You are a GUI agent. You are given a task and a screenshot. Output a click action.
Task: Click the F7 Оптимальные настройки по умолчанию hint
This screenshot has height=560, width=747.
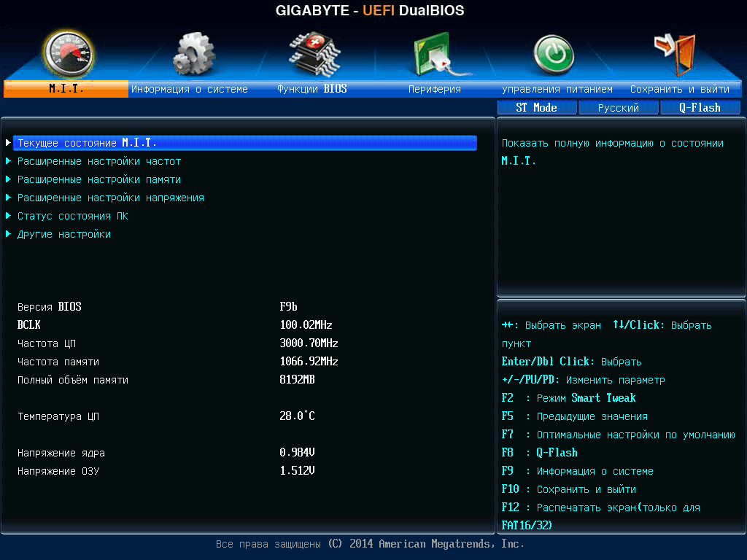(619, 435)
